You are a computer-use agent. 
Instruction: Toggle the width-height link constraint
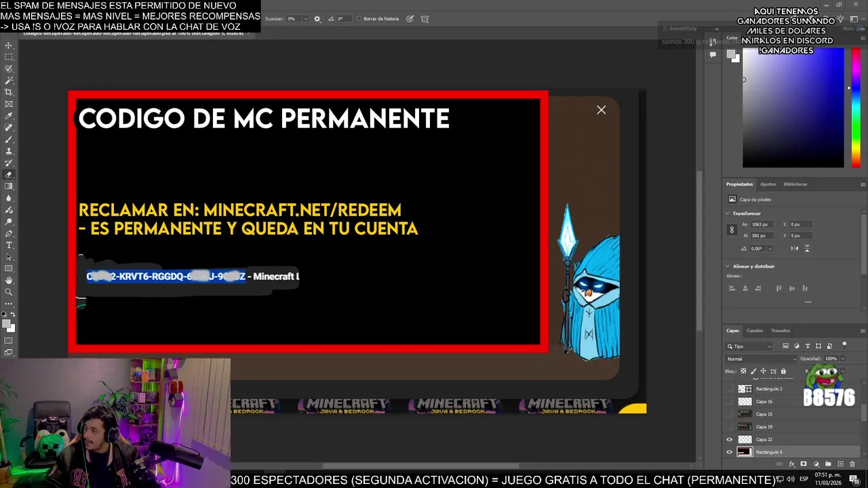click(x=732, y=230)
